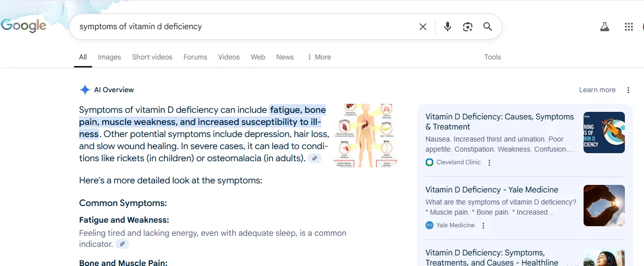Image resolution: width=644 pixels, height=266 pixels.
Task: Open the Cleveland Clinic result thumbnail
Action: pos(604,132)
